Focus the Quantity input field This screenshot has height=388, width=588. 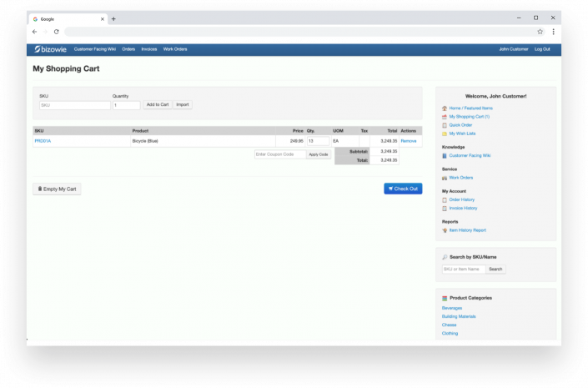[127, 105]
